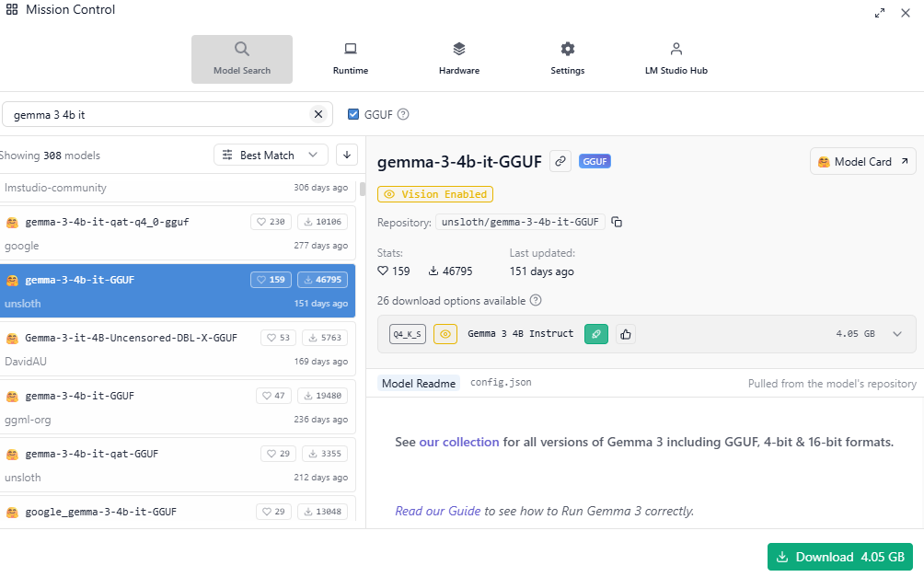Click the 47 likes badge
Viewport: 924px width, 577px height.
pos(273,396)
